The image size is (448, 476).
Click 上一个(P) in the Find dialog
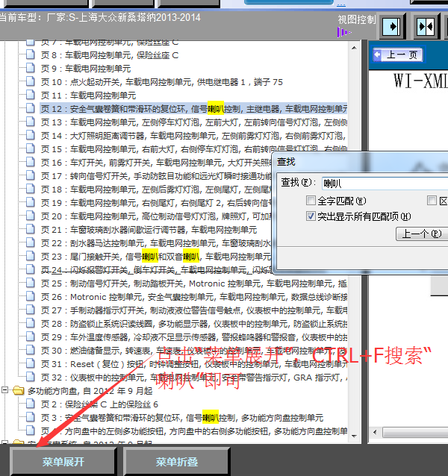point(422,234)
